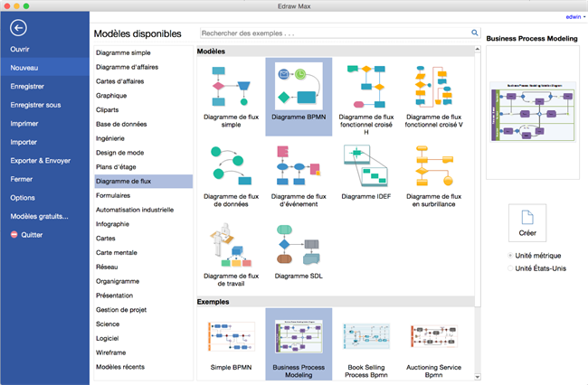Click Enregistrer in the sidebar
This screenshot has height=385, width=588.
27,86
